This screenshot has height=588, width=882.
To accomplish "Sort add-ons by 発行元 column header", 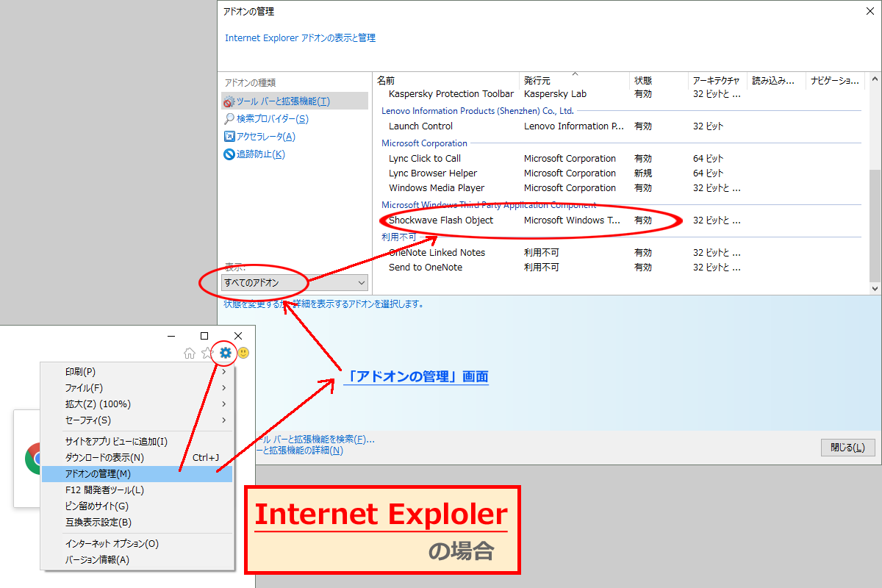I will pos(575,80).
